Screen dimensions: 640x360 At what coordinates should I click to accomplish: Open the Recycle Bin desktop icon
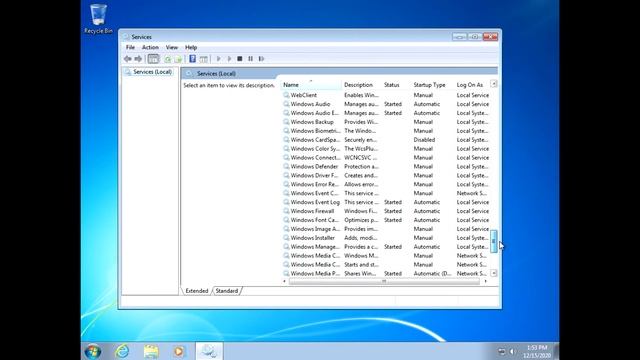click(x=98, y=18)
